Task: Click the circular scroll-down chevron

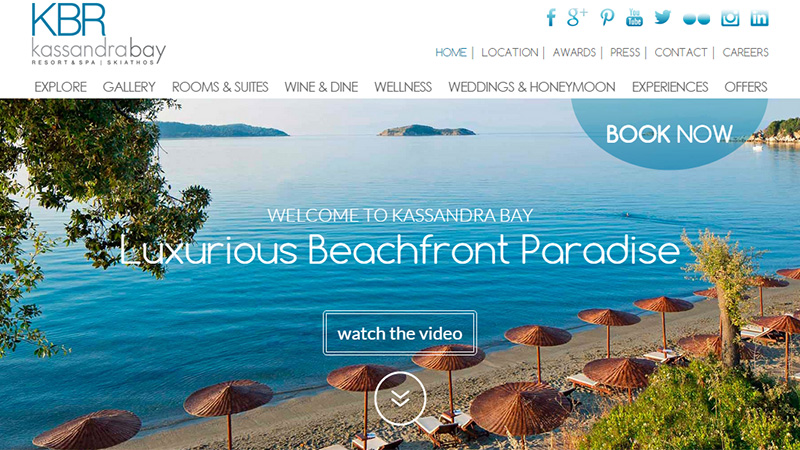Action: click(400, 398)
